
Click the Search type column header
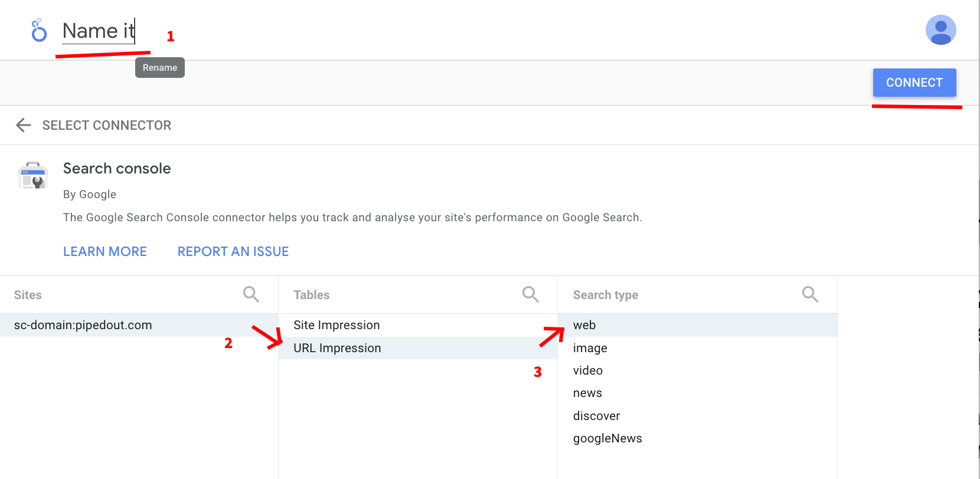pos(606,295)
